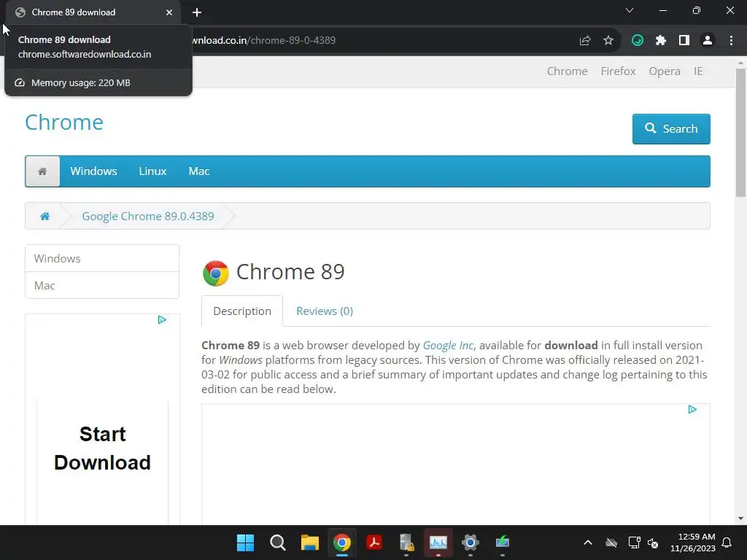Open the Firefox link in top header

pos(618,71)
